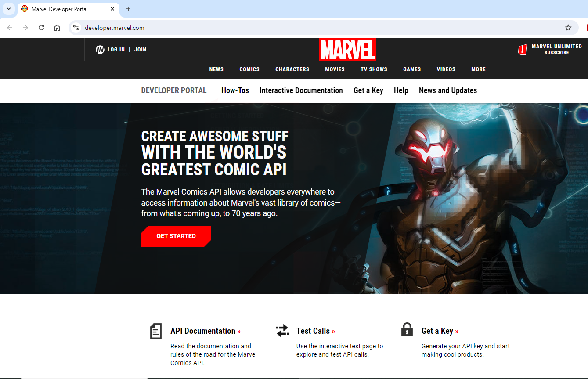This screenshot has height=379, width=588.
Task: Bookmark this page with the star icon
Action: click(x=568, y=28)
